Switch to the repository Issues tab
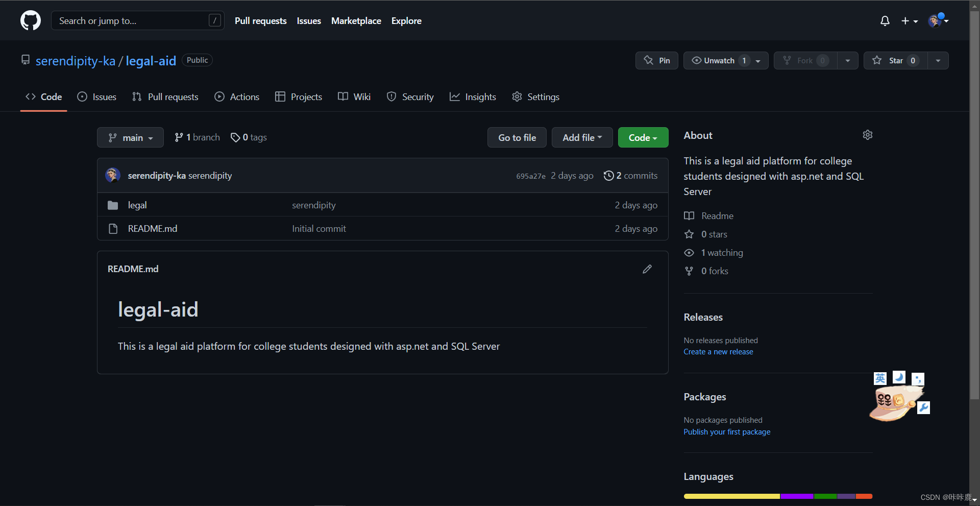 pyautogui.click(x=97, y=97)
